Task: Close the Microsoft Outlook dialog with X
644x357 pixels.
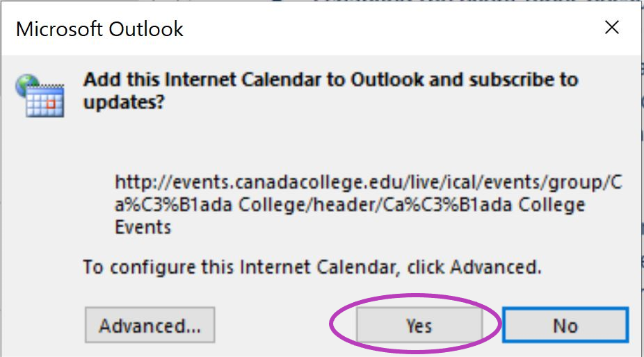Action: tap(611, 28)
